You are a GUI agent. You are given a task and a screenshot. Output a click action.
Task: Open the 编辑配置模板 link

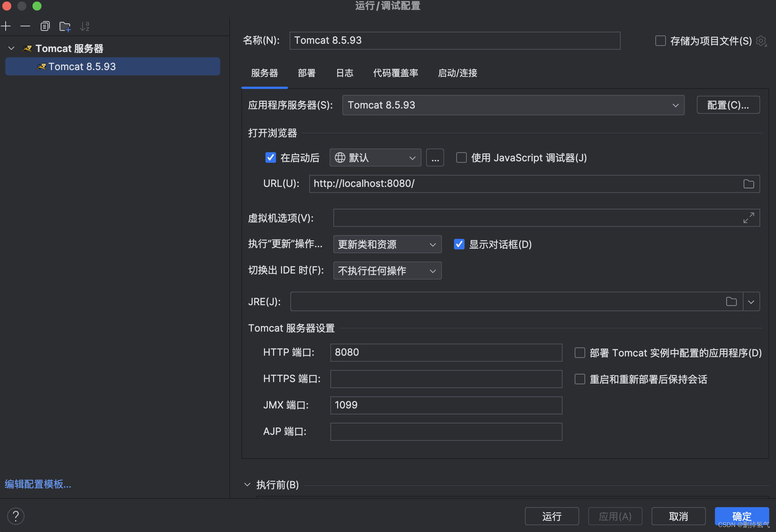click(x=38, y=484)
